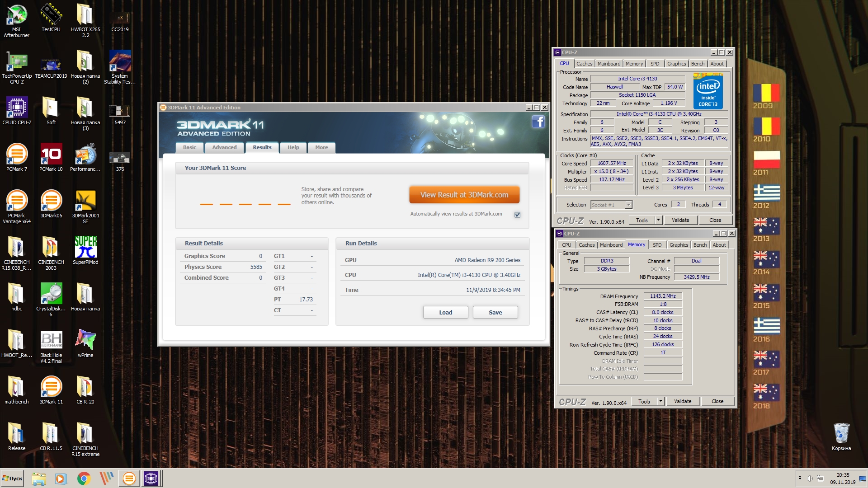Click Load button in Run Details
Viewport: 868px width, 488px height.
coord(445,312)
